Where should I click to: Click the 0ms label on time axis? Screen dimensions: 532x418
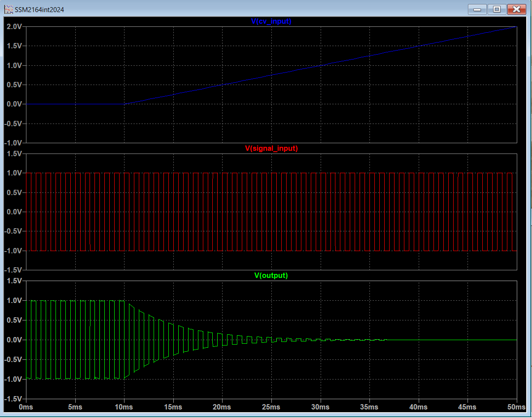(x=26, y=407)
